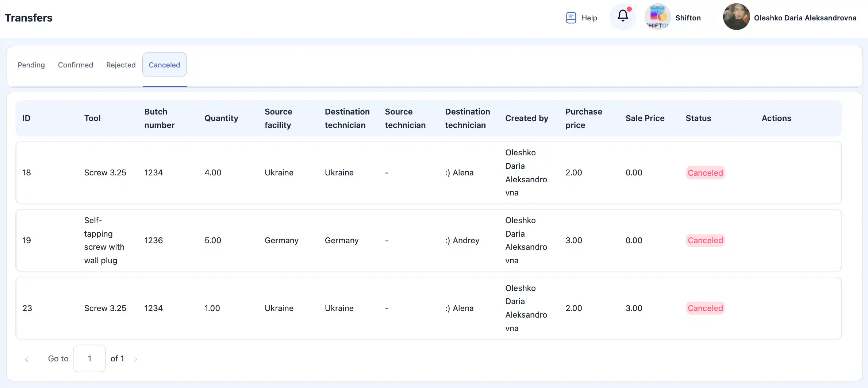The width and height of the screenshot is (868, 388).
Task: Open the Confirmed tab
Action: pyautogui.click(x=76, y=65)
